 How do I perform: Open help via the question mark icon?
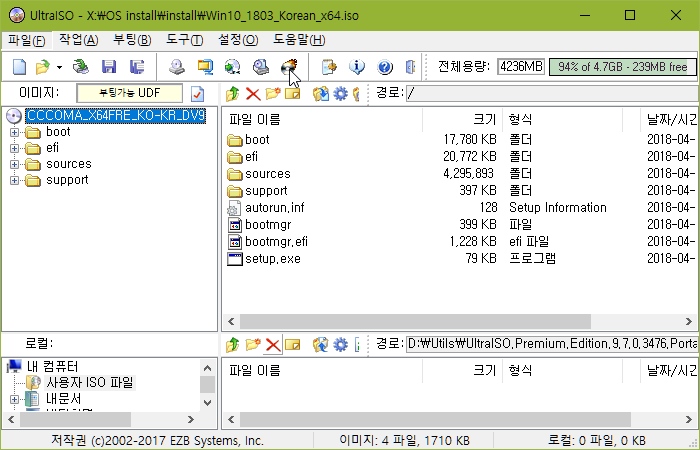(385, 67)
